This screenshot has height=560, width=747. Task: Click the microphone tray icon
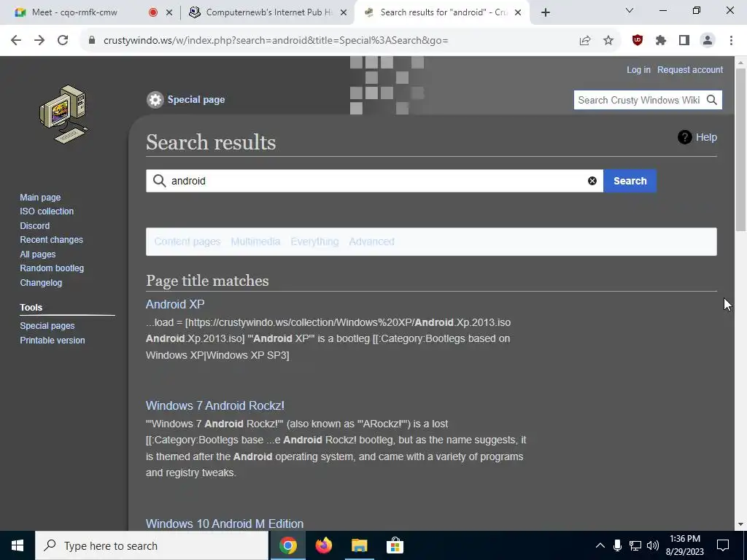tap(617, 545)
